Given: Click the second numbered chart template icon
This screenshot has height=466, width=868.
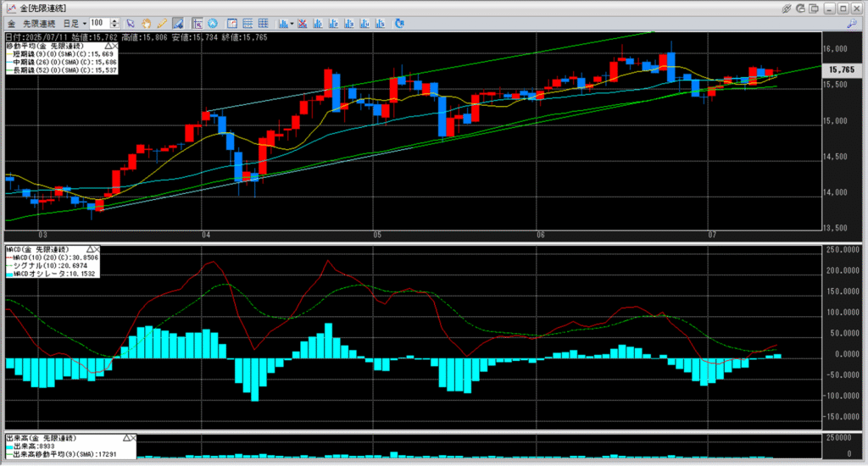Looking at the screenshot, I should tap(333, 23).
